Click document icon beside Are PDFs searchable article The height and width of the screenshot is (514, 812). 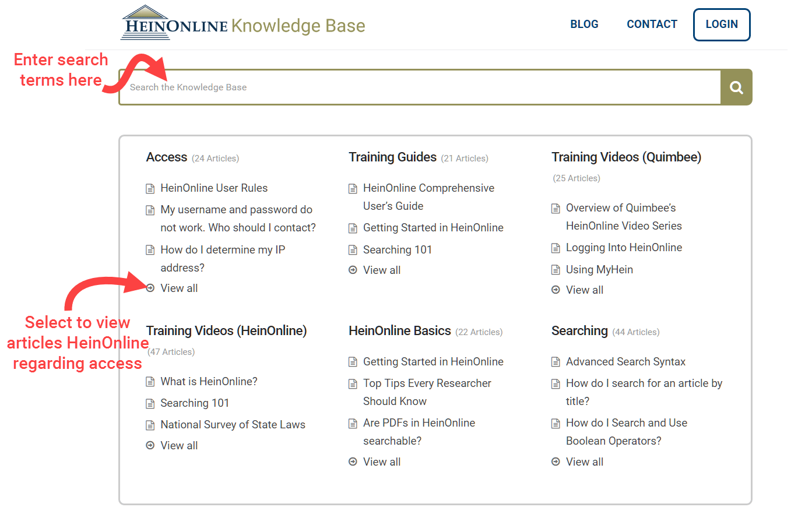[353, 424]
